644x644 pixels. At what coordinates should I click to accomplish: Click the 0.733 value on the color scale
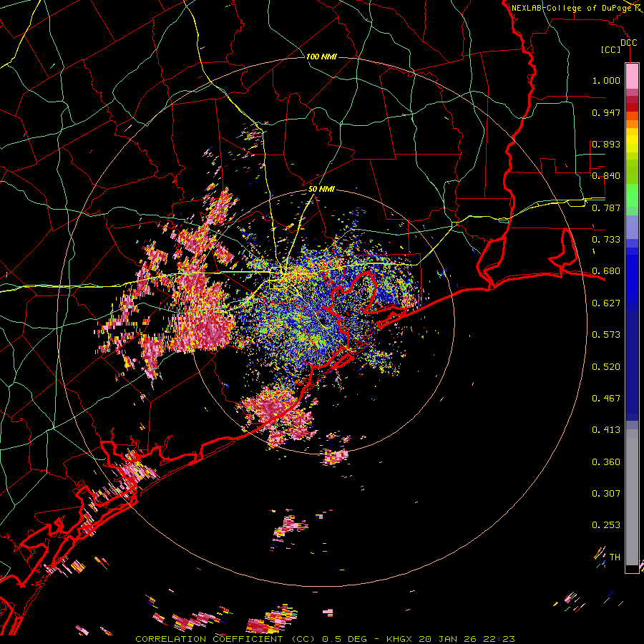(x=606, y=240)
